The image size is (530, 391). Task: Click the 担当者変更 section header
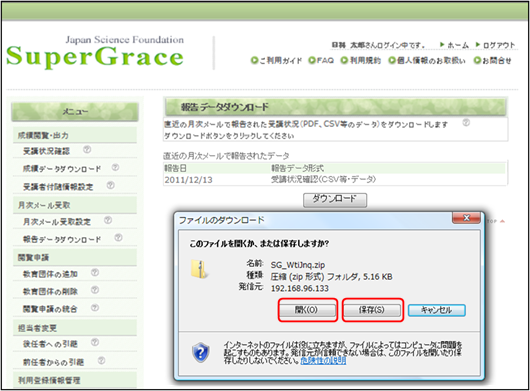pos(75,328)
